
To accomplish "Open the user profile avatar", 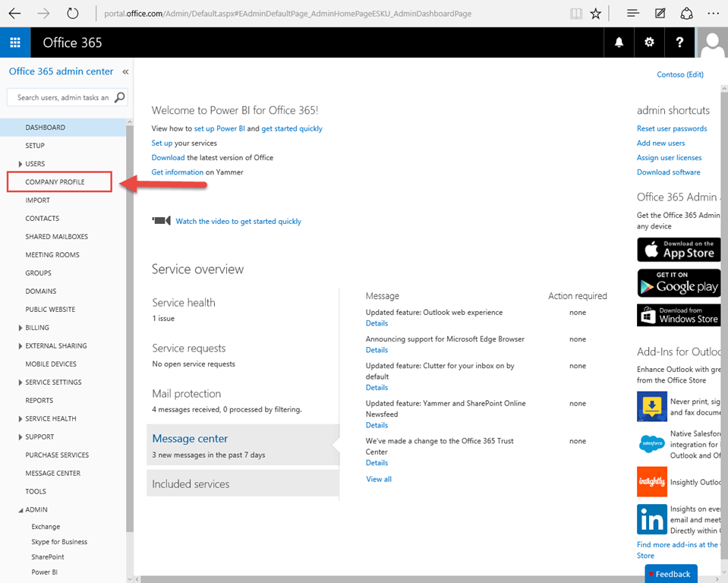I will 712,43.
